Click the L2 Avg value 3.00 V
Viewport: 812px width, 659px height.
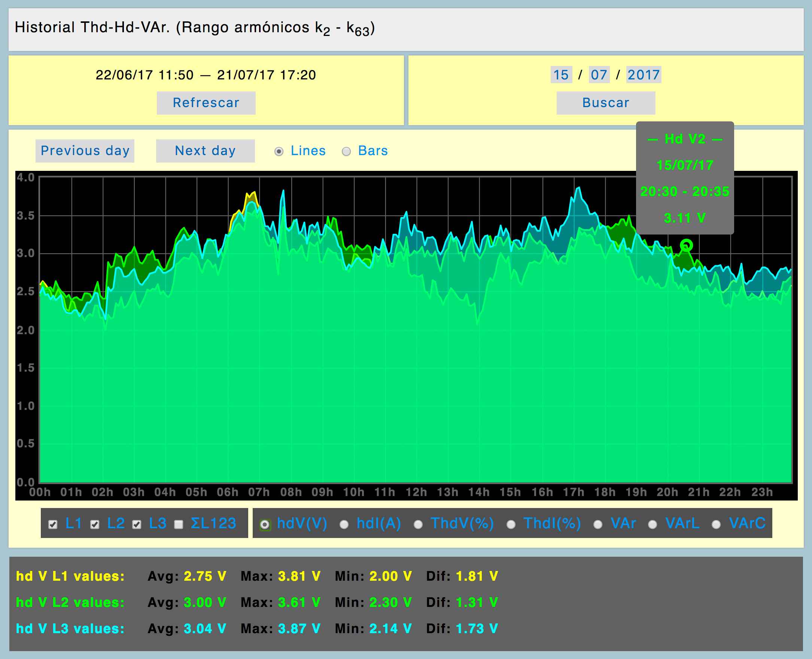205,602
